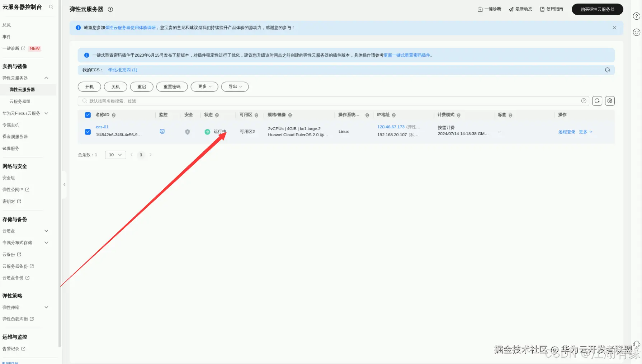Screen dimensions: 642x364
Task: Open elastic IP 120.46.67.173 link
Action: (x=391, y=127)
